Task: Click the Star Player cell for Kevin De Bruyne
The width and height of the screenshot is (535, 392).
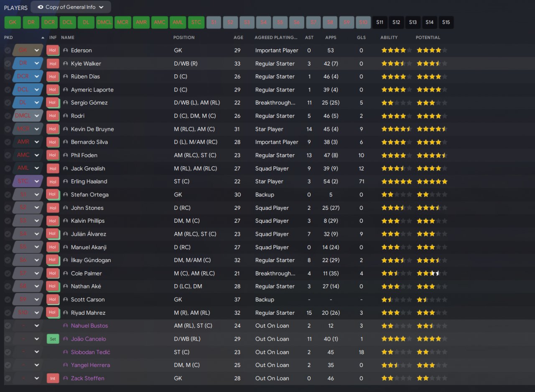Action: [x=269, y=129]
